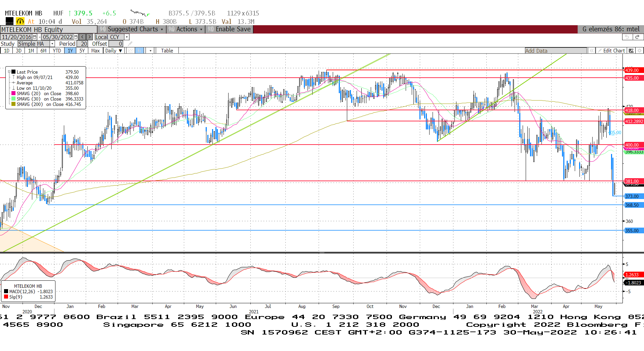The image size is (644, 351).
Task: Click the Edit Chart pencil icon
Action: tap(599, 50)
